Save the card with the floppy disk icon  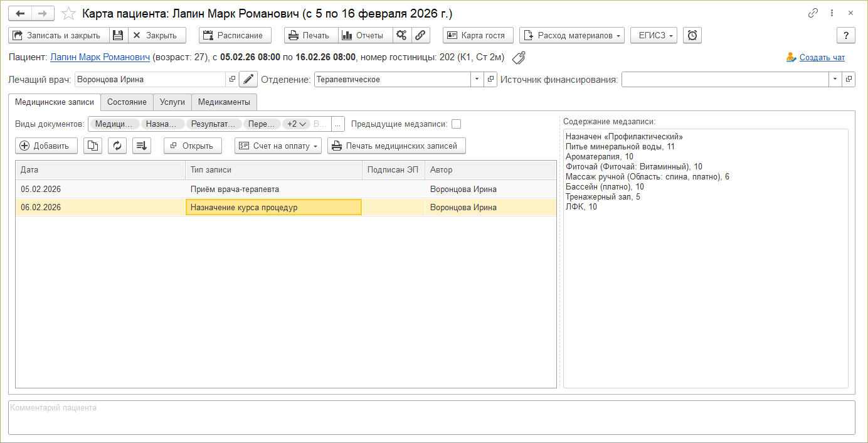tap(119, 35)
